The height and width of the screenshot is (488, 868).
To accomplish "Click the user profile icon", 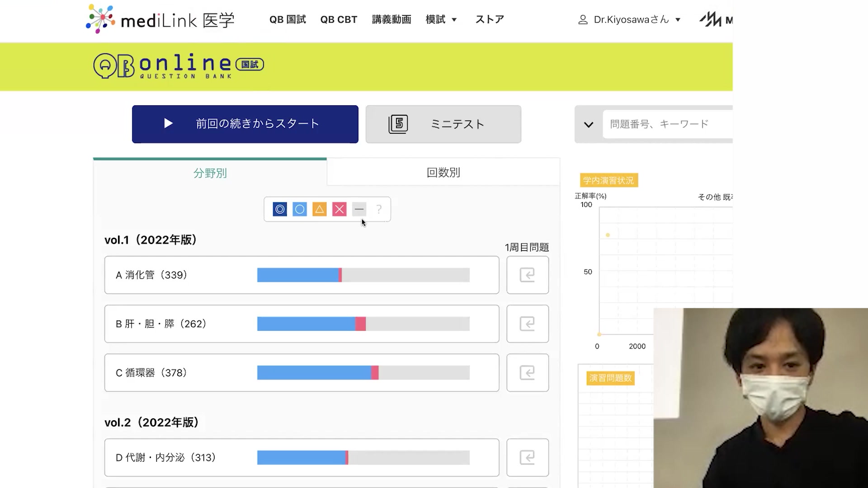I will click(x=583, y=20).
